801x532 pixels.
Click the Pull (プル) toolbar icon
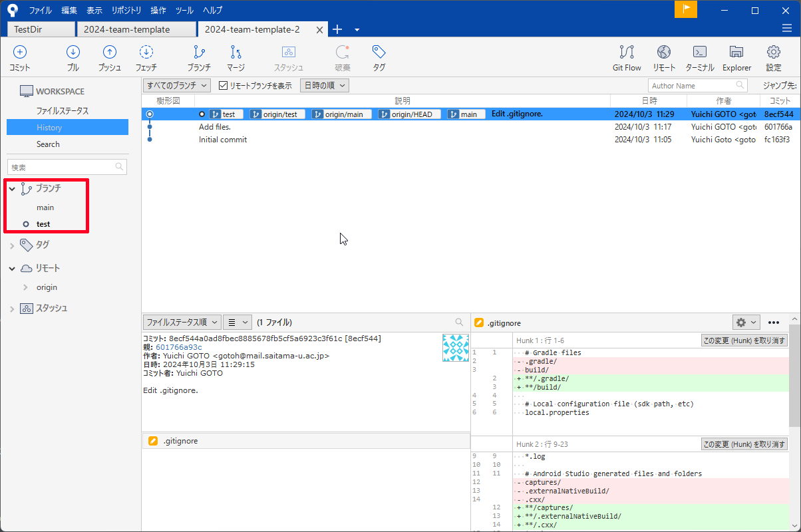(73, 52)
